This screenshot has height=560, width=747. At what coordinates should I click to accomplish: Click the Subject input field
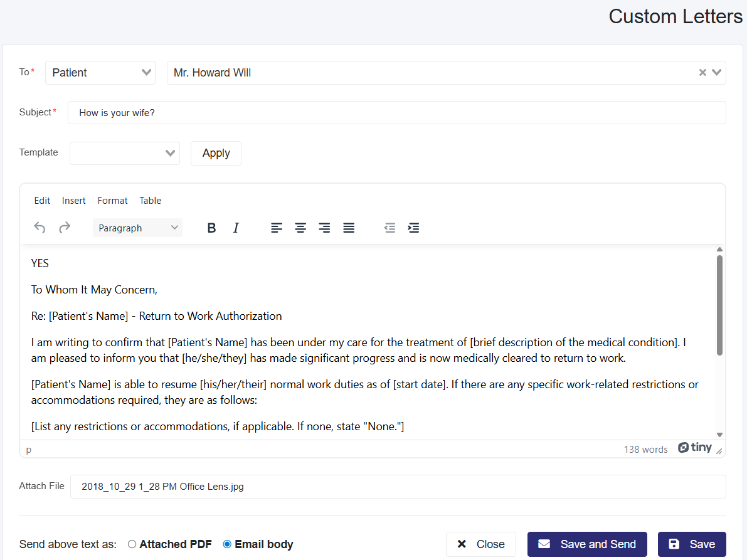(x=396, y=113)
